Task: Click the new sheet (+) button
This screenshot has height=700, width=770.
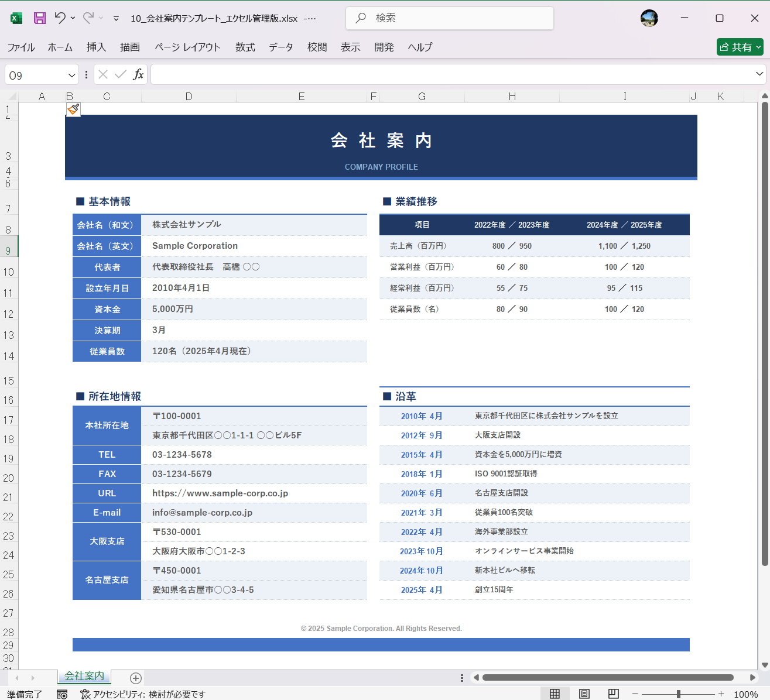Action: coord(135,678)
